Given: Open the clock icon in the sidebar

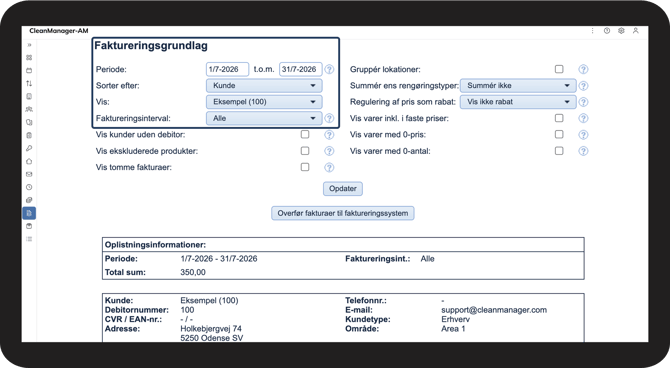Looking at the screenshot, I should point(29,187).
